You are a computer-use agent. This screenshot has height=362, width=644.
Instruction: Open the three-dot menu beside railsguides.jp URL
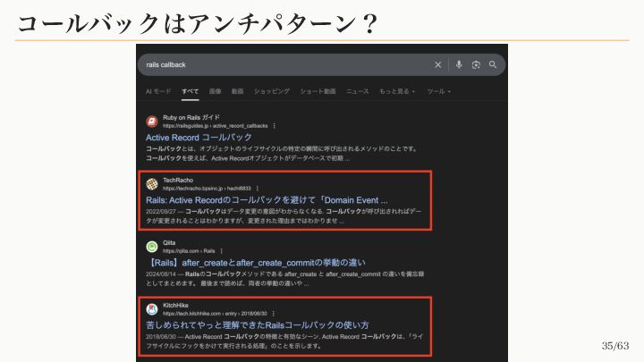275,126
